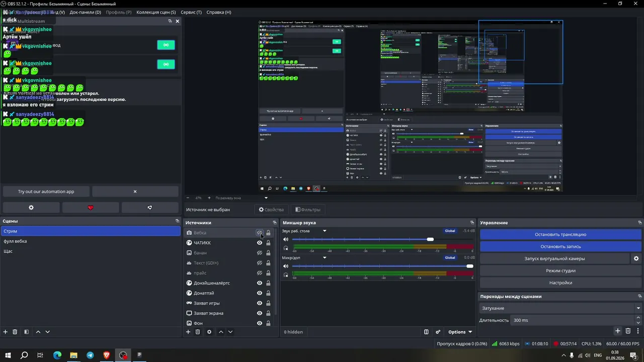644x362 pixels.
Task: Hide the Захват игры source
Action: (260, 303)
